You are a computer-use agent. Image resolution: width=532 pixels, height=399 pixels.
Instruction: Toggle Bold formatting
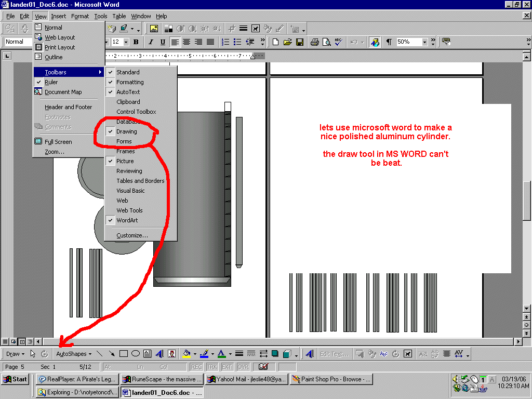pos(136,42)
